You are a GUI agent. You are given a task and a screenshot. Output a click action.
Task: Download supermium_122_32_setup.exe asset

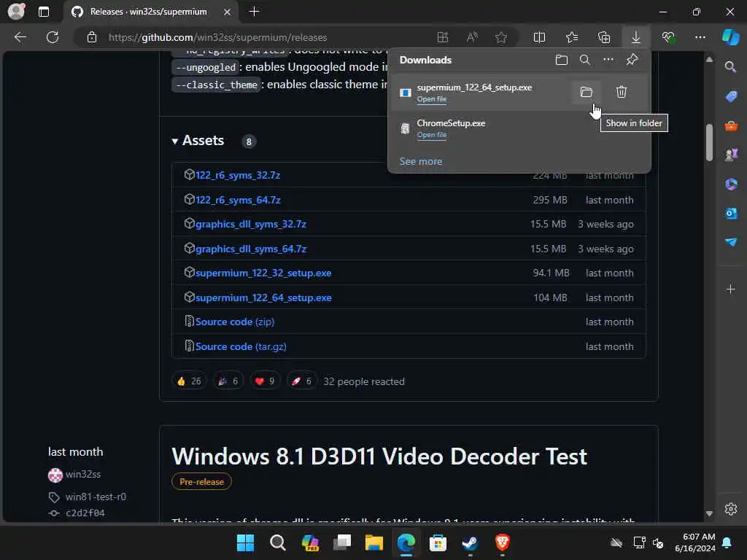pos(263,273)
